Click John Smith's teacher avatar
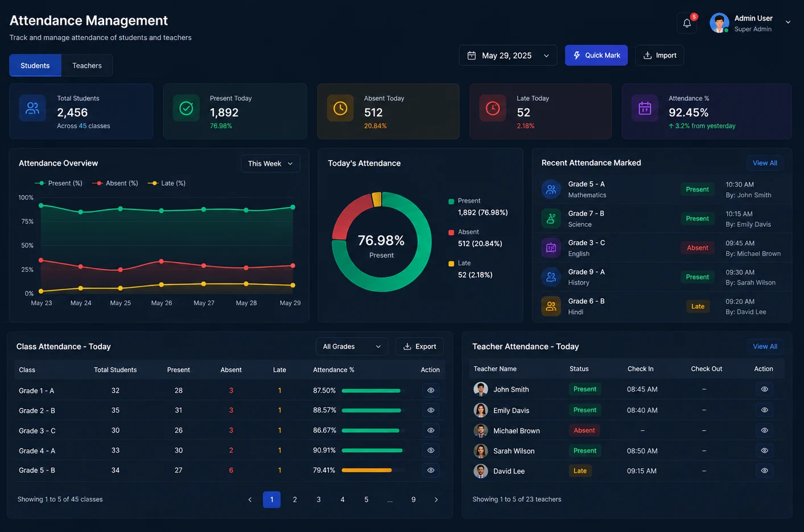This screenshot has height=532, width=804. pos(481,389)
